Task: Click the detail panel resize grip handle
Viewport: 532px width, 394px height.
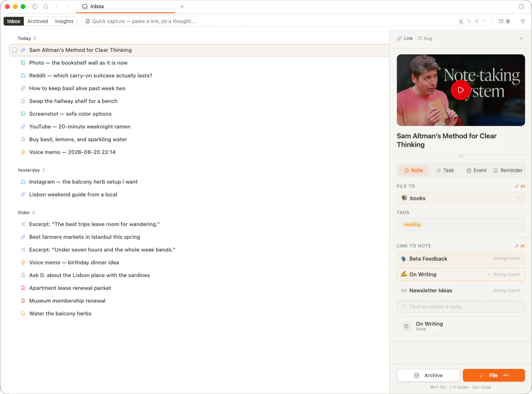Action: [x=461, y=156]
